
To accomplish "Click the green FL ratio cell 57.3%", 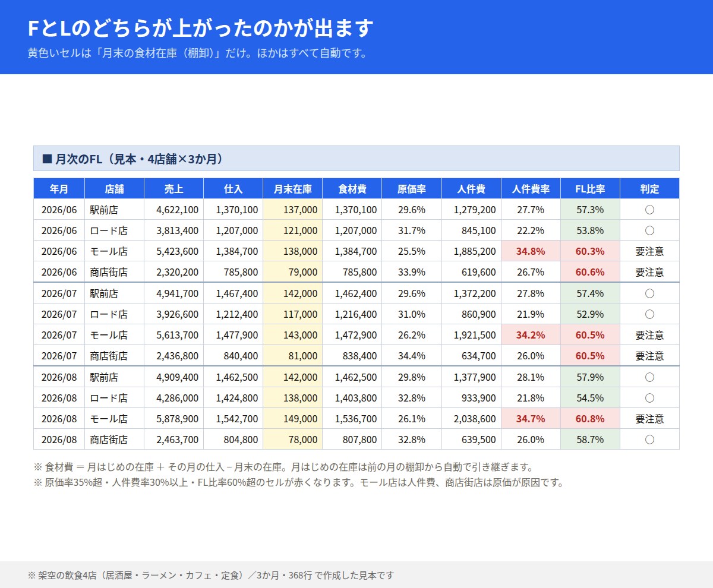I will point(590,210).
